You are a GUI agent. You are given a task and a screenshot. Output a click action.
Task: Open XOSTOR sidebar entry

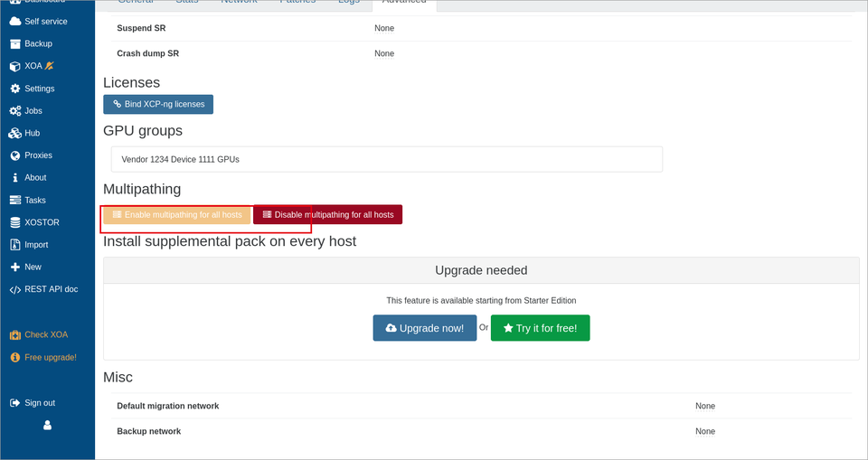coord(42,222)
